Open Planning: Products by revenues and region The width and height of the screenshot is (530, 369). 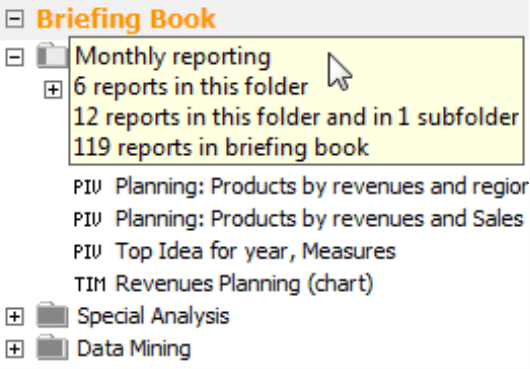pyautogui.click(x=322, y=187)
